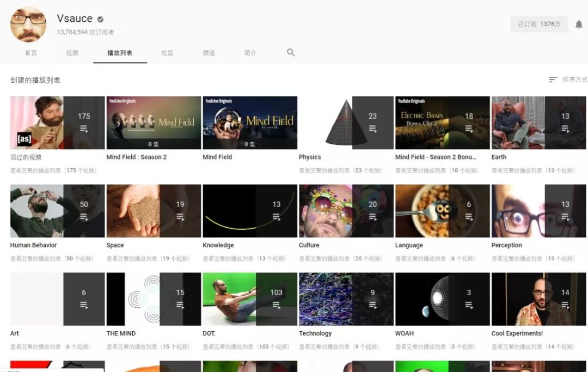Screen dimensions: 588x372
Task: Click the playlist stack icon on Earth playlist
Action: [x=564, y=129]
